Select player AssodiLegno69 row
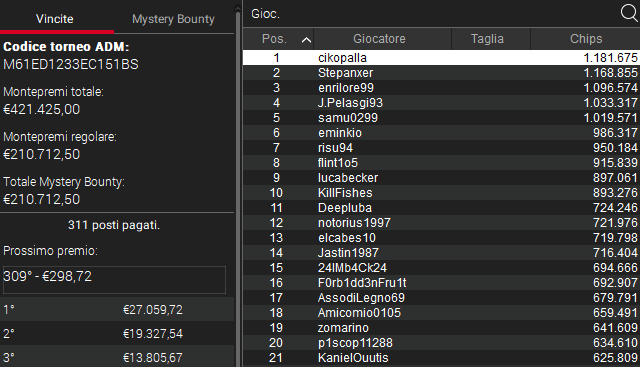The height and width of the screenshot is (367, 640). tap(441, 298)
